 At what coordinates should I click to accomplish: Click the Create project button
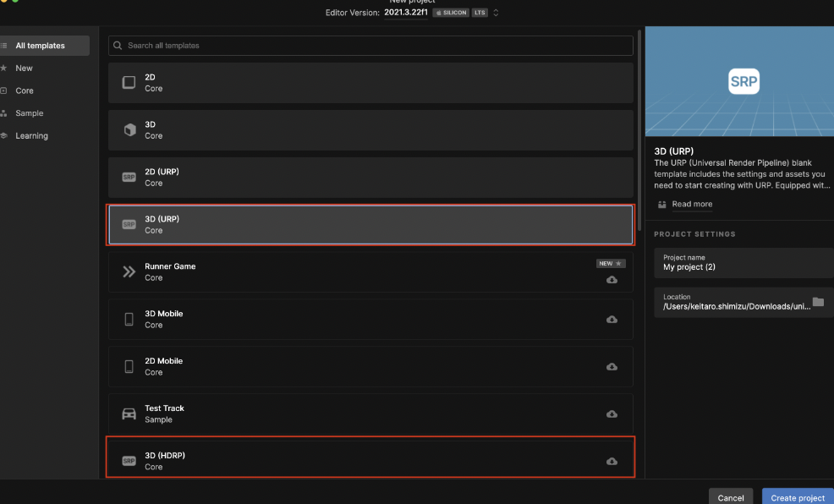click(797, 496)
